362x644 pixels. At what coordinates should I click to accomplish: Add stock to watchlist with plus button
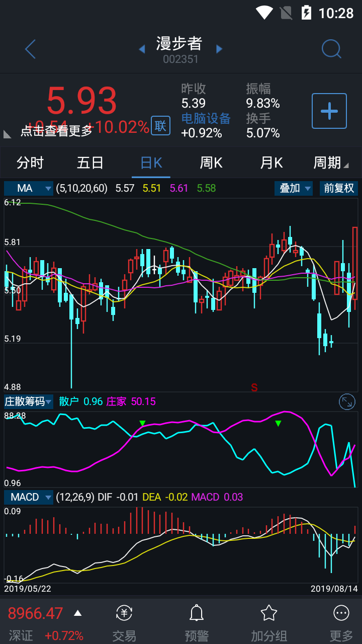pos(329,111)
